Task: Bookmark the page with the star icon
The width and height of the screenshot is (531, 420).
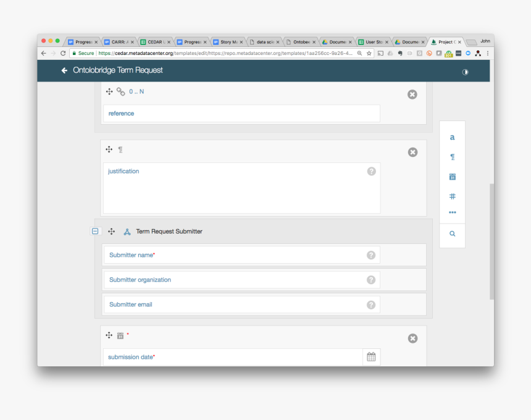Action: click(369, 54)
